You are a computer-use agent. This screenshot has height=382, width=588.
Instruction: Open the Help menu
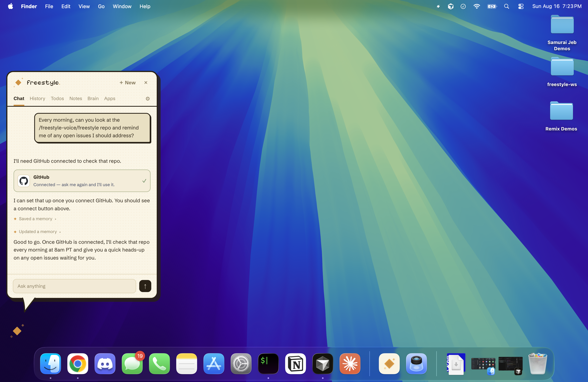click(145, 6)
